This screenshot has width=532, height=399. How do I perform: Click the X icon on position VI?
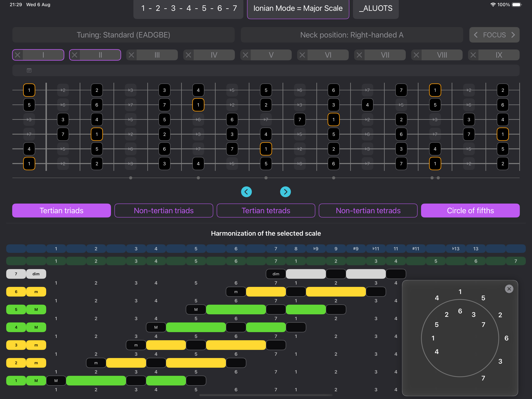(x=302, y=55)
